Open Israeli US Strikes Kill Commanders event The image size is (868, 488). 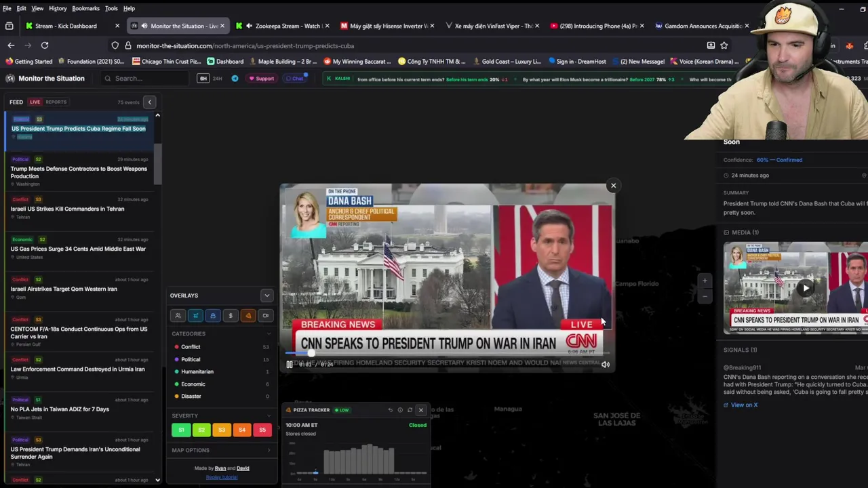[x=79, y=209]
